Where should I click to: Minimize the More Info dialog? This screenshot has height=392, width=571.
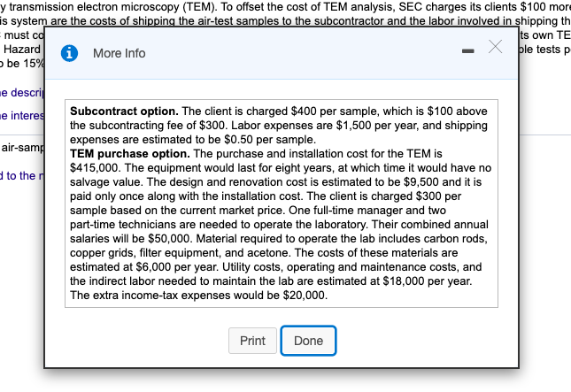[468, 51]
